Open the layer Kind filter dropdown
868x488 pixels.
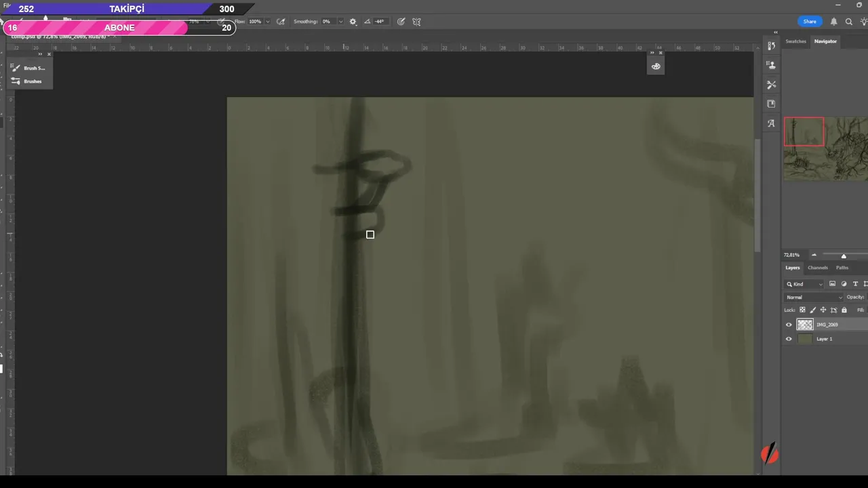(x=804, y=284)
